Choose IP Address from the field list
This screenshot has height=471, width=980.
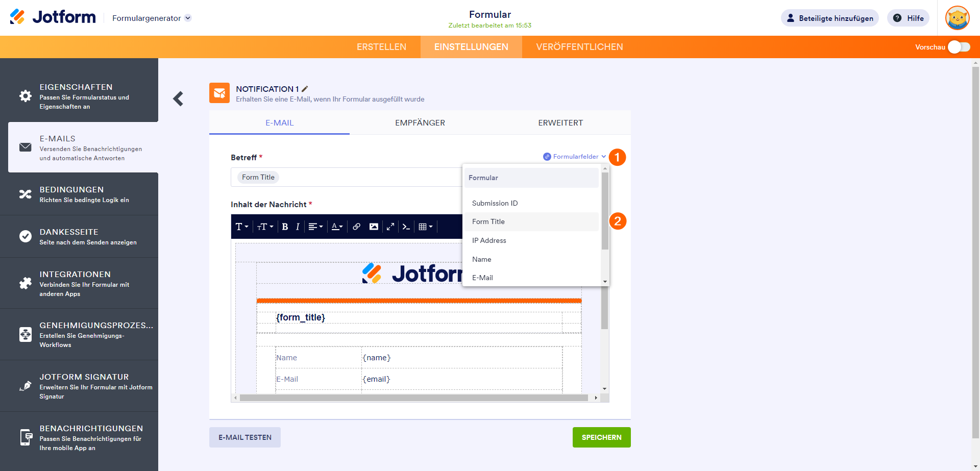tap(531, 240)
